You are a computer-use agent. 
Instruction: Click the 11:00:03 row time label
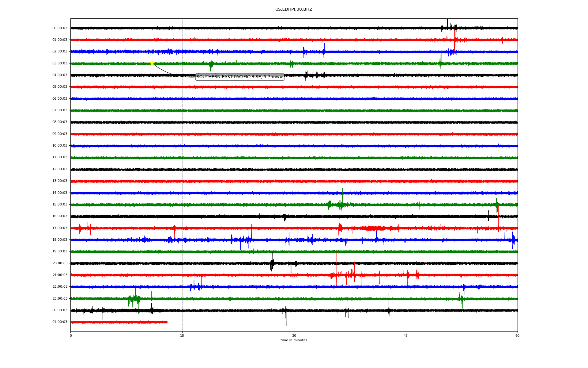point(60,157)
